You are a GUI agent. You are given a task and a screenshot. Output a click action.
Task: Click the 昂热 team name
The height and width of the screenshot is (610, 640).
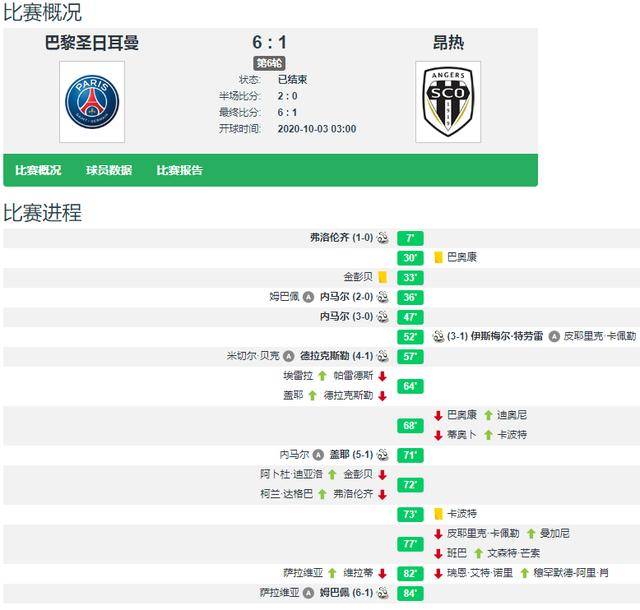pyautogui.click(x=448, y=43)
